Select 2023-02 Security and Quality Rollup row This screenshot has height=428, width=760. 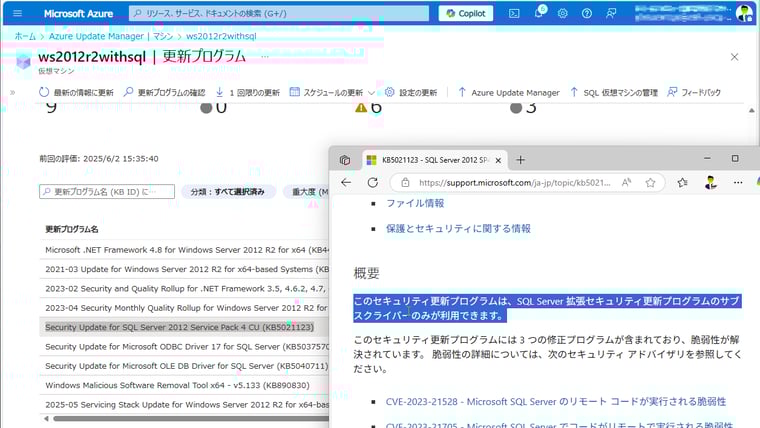(184, 288)
